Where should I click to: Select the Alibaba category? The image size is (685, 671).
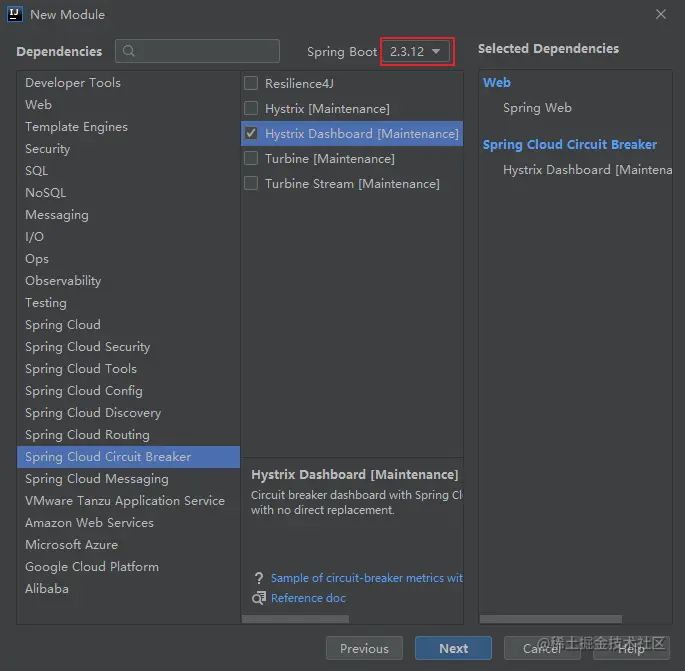coord(128,588)
